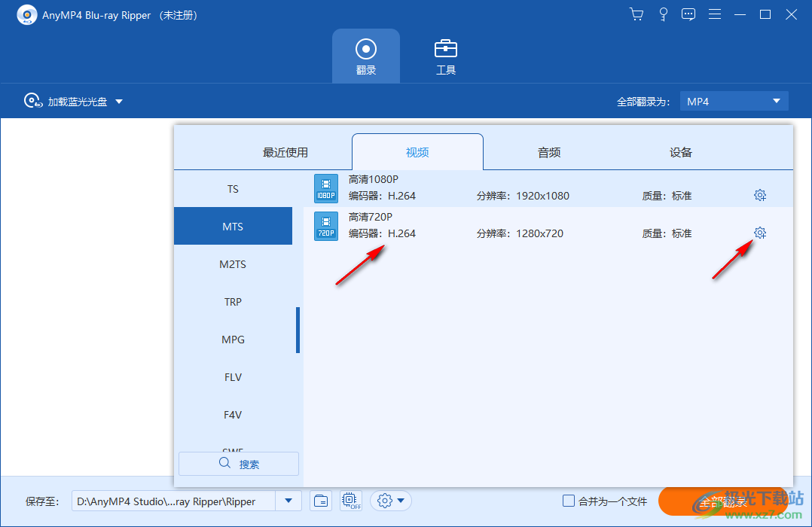Select the 高清720P profile name
The image size is (812, 527).
point(371,217)
